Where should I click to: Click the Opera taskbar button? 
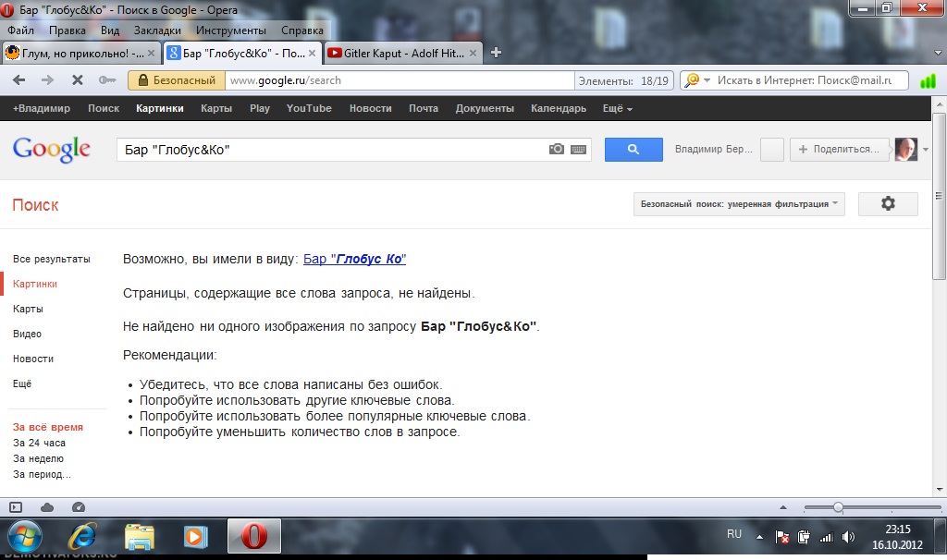point(254,536)
